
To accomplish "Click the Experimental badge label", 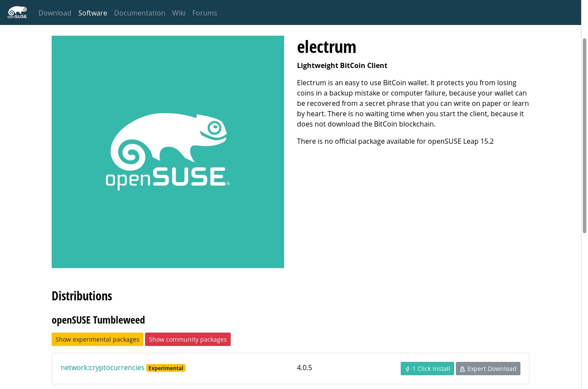I will coord(166,368).
